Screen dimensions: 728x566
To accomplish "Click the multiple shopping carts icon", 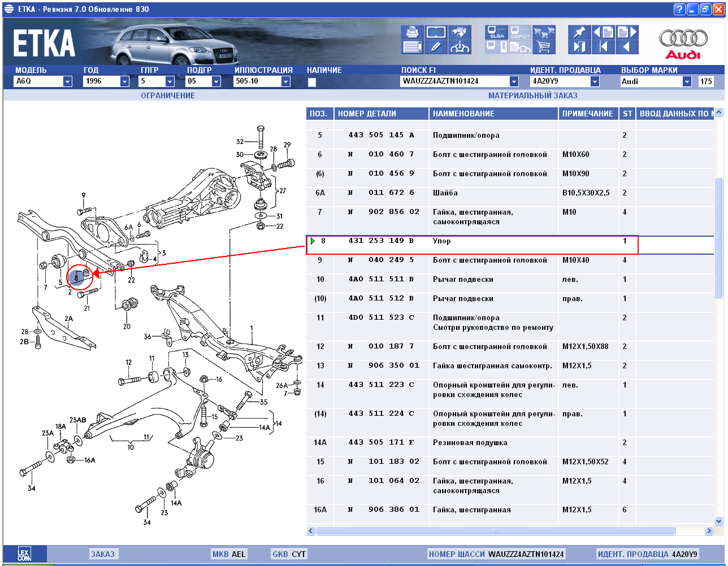I will [544, 32].
